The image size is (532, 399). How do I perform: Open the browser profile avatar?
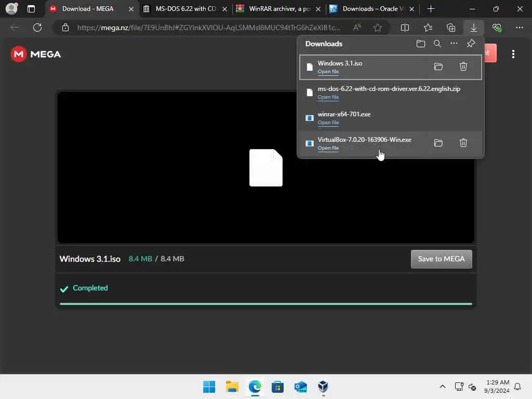click(x=11, y=8)
